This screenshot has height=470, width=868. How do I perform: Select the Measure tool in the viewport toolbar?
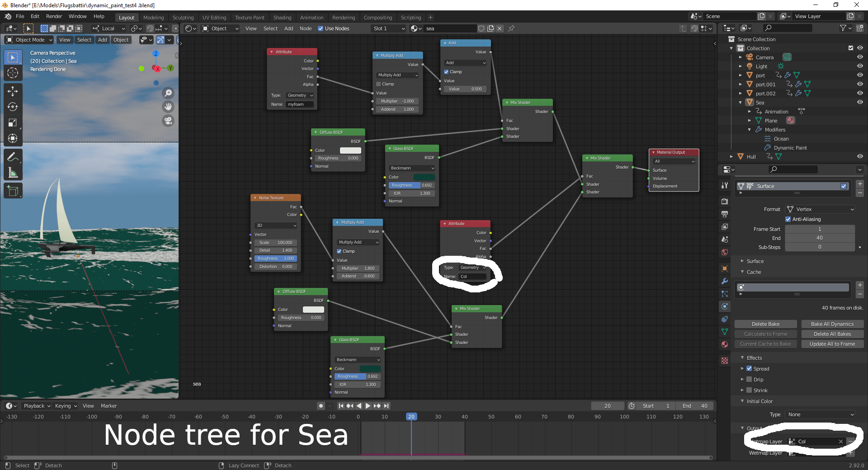click(x=13, y=173)
